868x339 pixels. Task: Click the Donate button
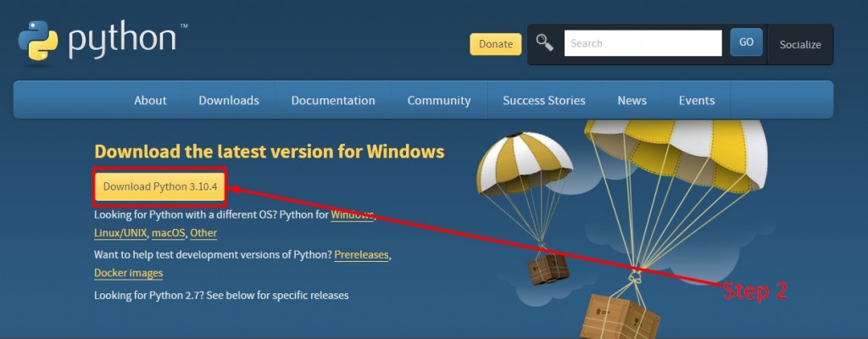pos(495,44)
